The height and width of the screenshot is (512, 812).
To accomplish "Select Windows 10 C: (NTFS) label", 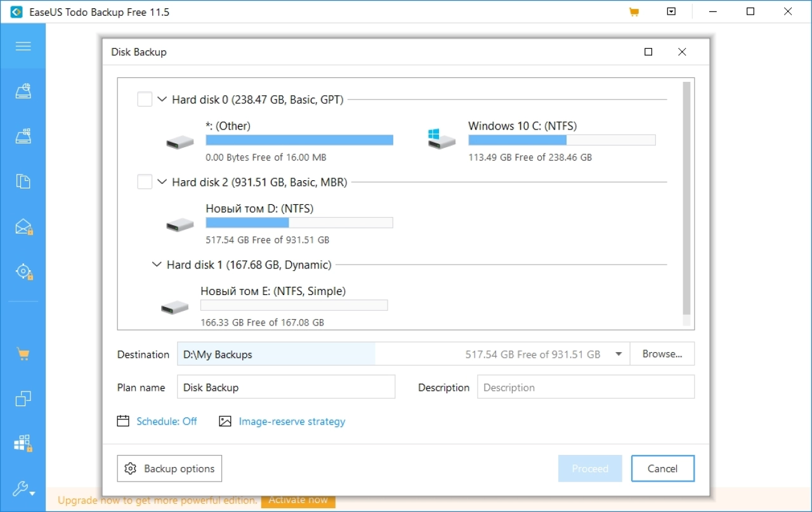I will pos(523,126).
